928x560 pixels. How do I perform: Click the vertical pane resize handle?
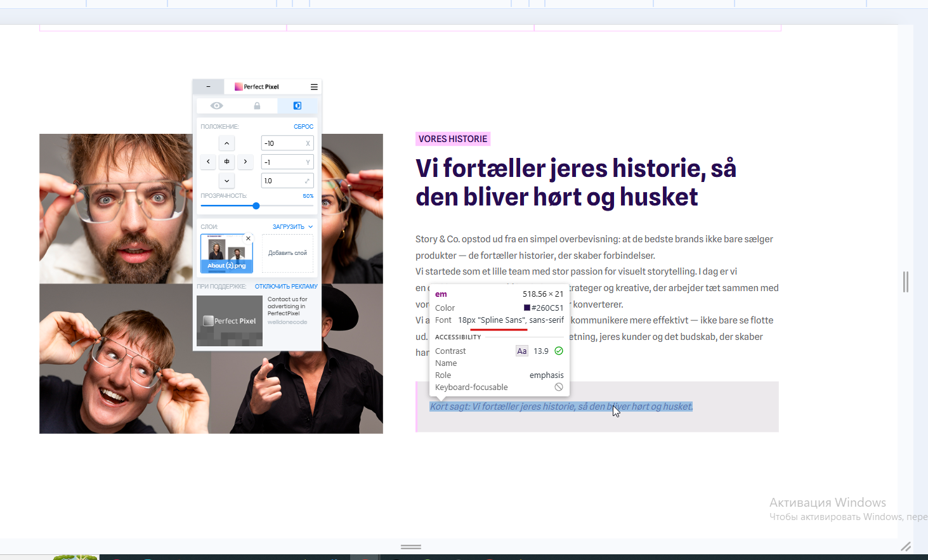tap(906, 282)
